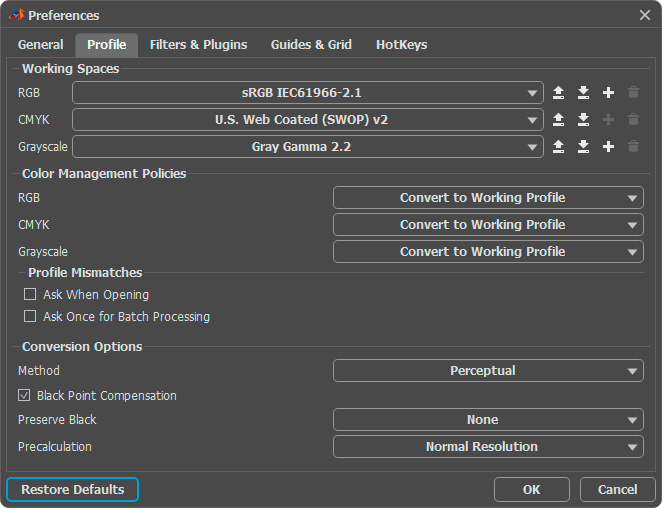662x508 pixels.
Task: Click the Conversion Options heading
Action: point(82,347)
